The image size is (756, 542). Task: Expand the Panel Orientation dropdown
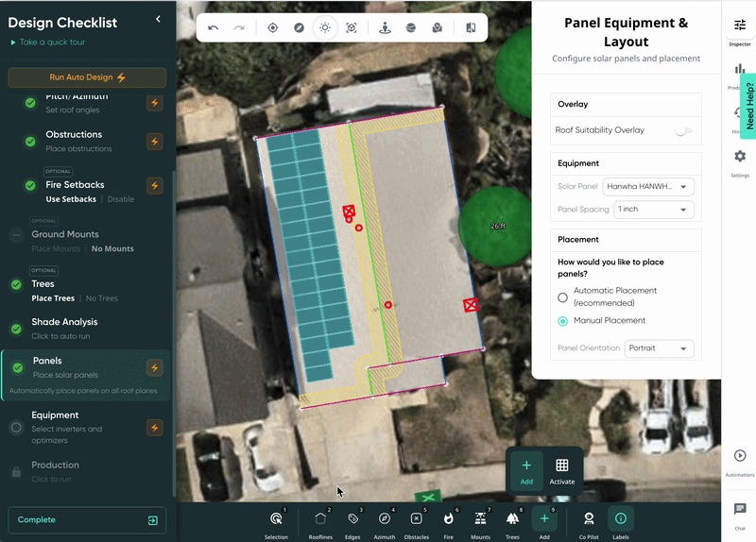[659, 348]
